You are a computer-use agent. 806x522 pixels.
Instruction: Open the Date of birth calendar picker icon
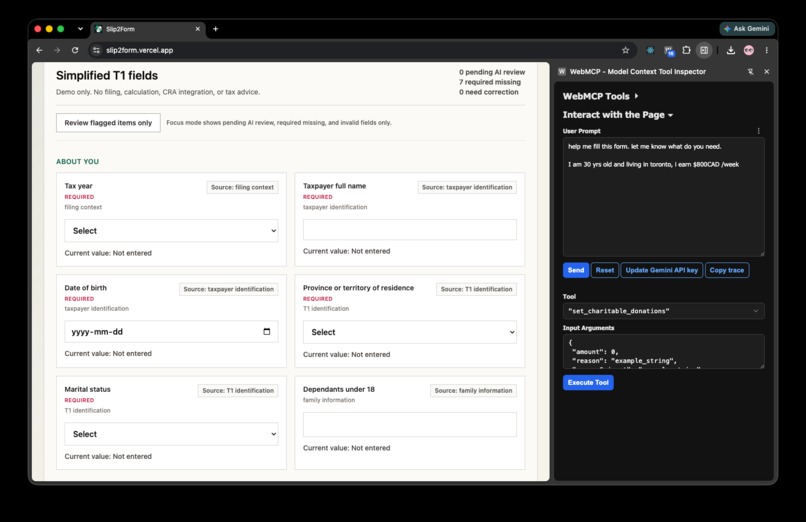point(266,331)
